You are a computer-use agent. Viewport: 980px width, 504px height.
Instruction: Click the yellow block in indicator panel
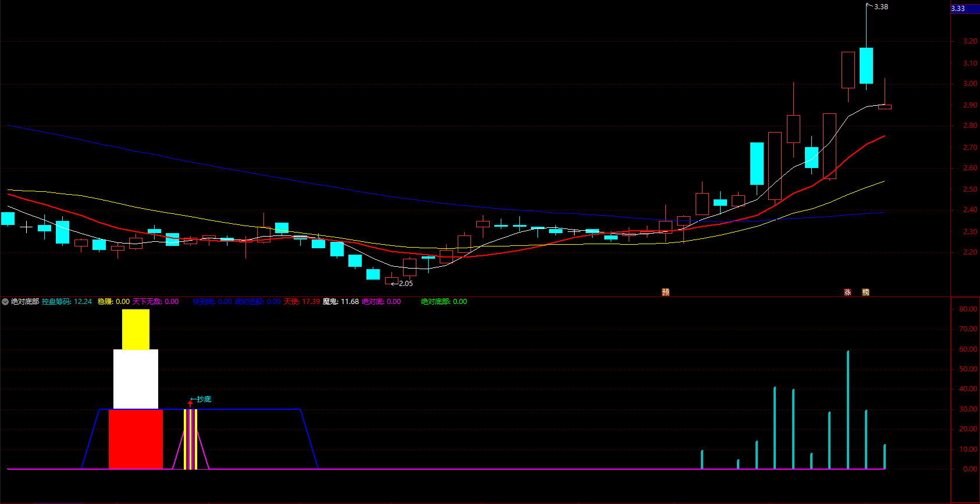point(136,329)
